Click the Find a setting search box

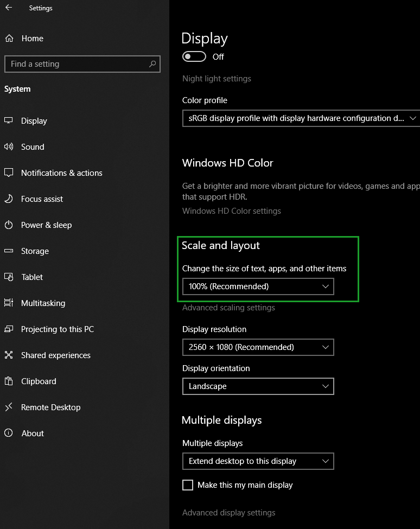(76, 64)
